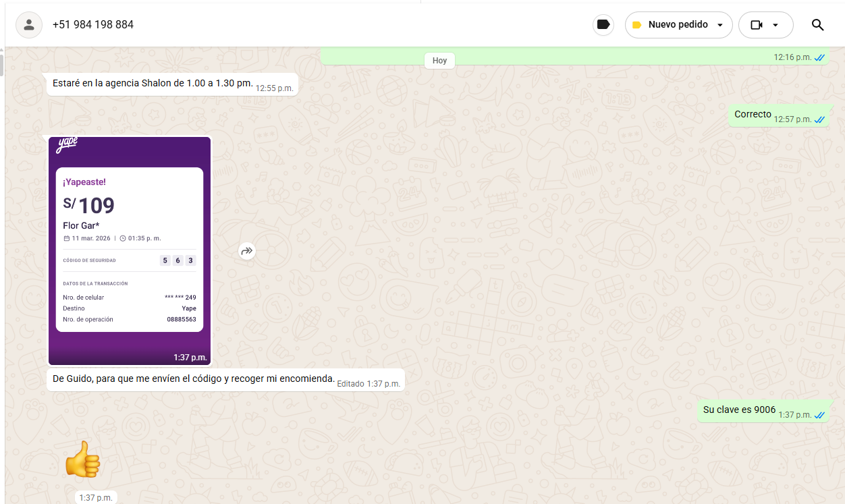Select the "Estaré en la agencia Shalon" message
This screenshot has width=845, height=504.
[153, 84]
